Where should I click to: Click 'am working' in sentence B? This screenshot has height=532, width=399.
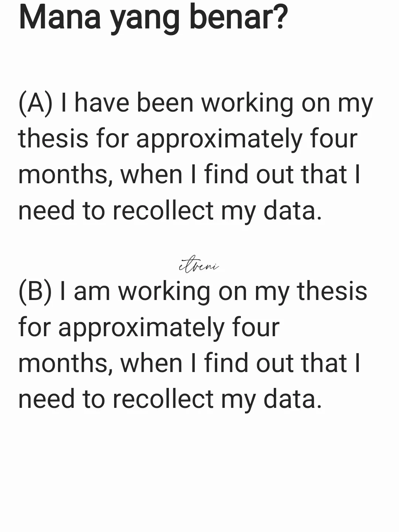[x=142, y=291]
